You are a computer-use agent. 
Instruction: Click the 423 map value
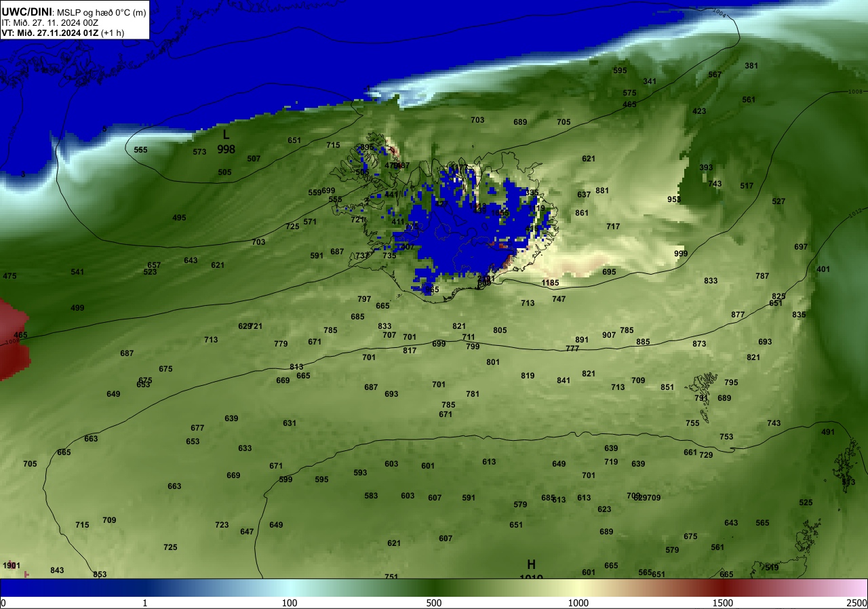699,111
